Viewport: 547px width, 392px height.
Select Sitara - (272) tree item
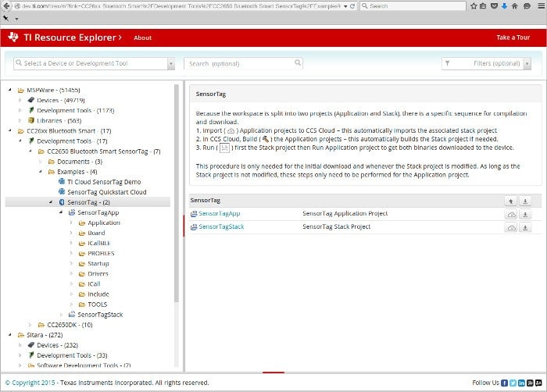click(x=45, y=335)
